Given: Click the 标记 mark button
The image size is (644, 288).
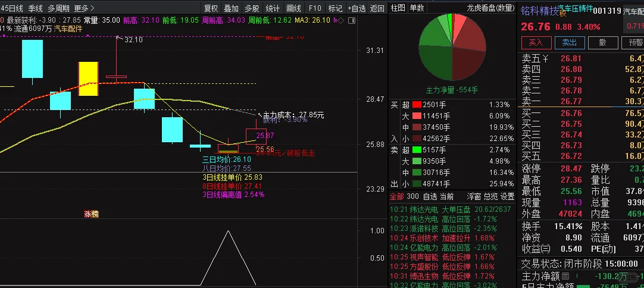Looking at the screenshot, I should (x=335, y=8).
